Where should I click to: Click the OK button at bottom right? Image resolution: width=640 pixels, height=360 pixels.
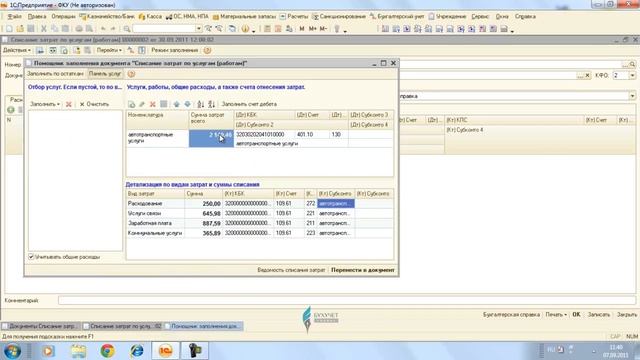576,315
